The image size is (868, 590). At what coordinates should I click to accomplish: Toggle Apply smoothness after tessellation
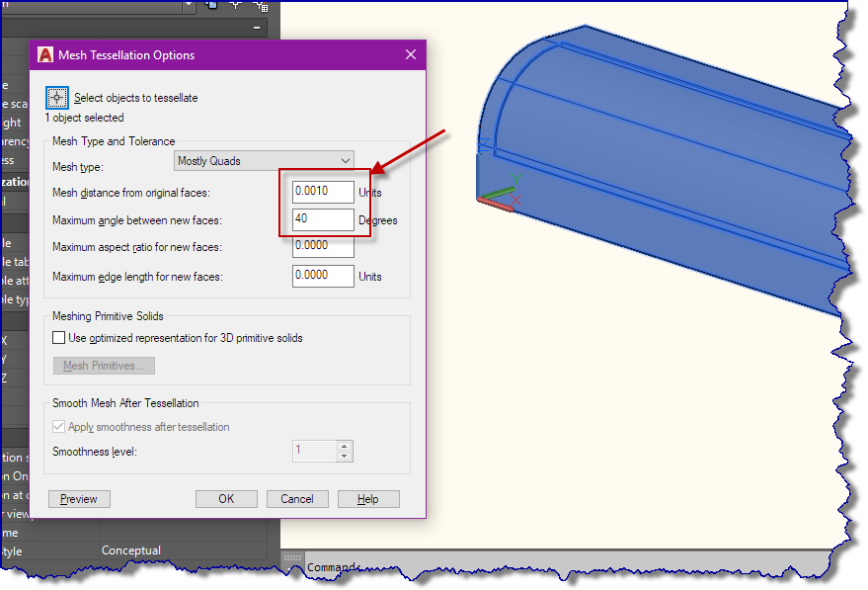click(60, 426)
